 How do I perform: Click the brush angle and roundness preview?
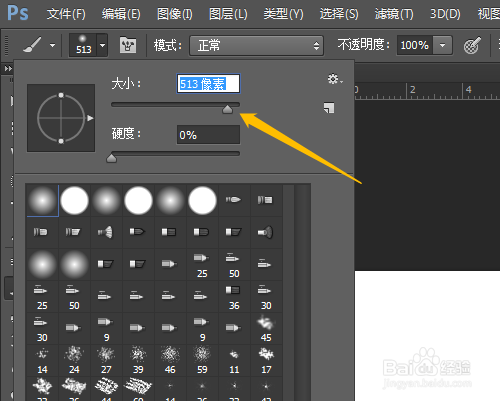(x=61, y=118)
